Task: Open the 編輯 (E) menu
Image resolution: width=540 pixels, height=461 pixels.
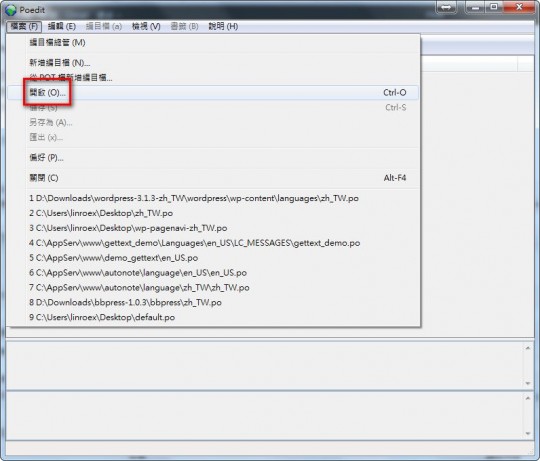Action: click(62, 27)
